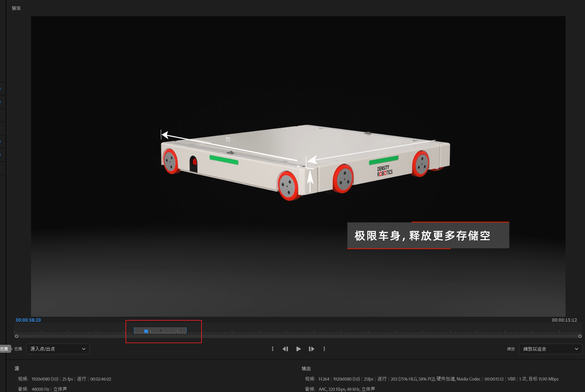Step back one frame
Image resolution: width=585 pixels, height=392 pixels.
(285, 349)
